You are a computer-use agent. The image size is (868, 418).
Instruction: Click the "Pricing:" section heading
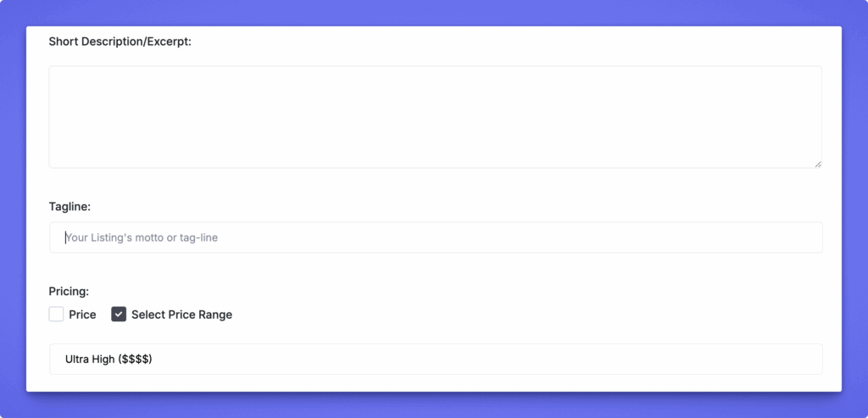click(69, 292)
